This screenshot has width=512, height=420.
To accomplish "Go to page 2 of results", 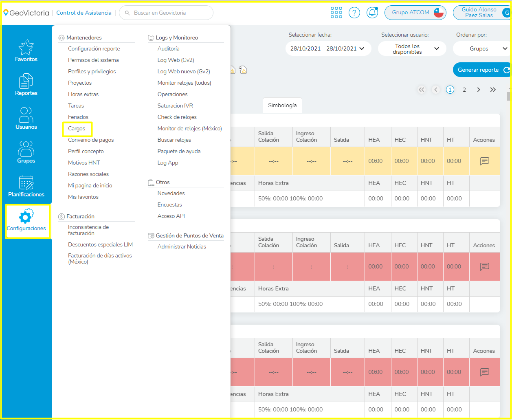I will 464,90.
